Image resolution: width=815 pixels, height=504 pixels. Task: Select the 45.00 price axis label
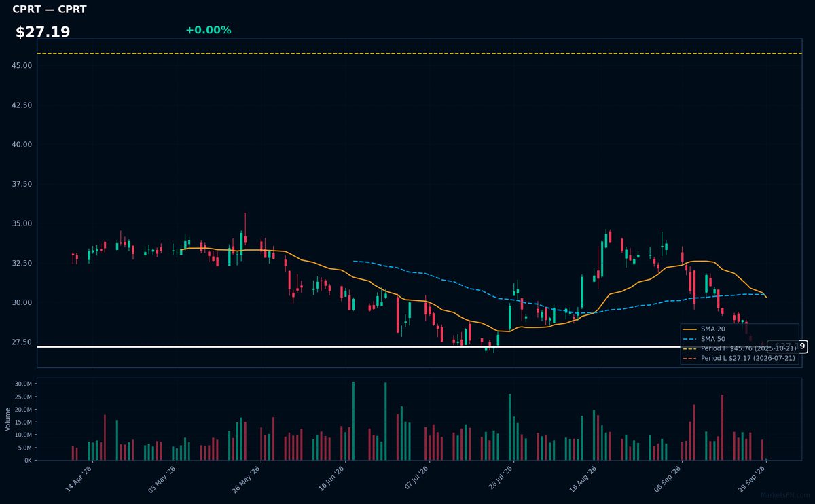tap(22, 65)
